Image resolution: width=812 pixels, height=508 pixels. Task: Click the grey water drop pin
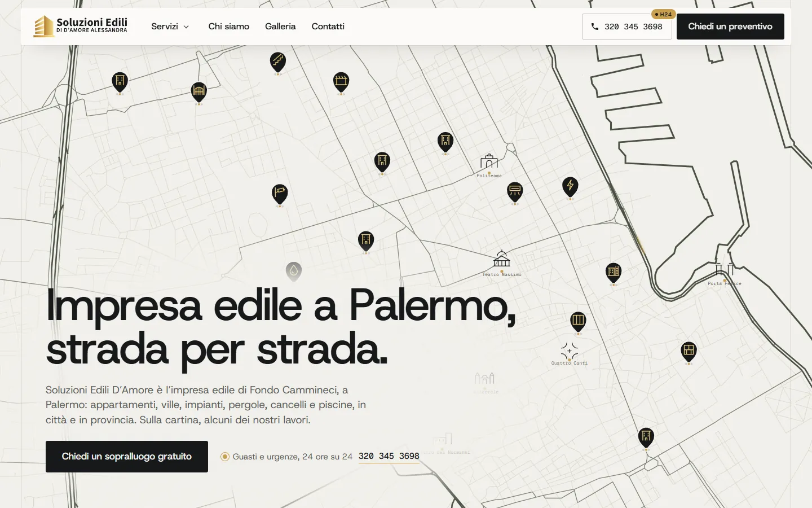293,271
